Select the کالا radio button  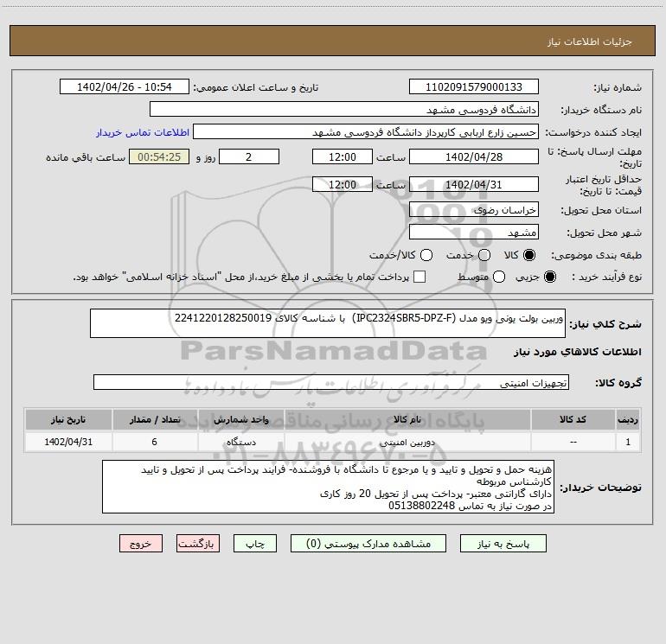click(529, 255)
